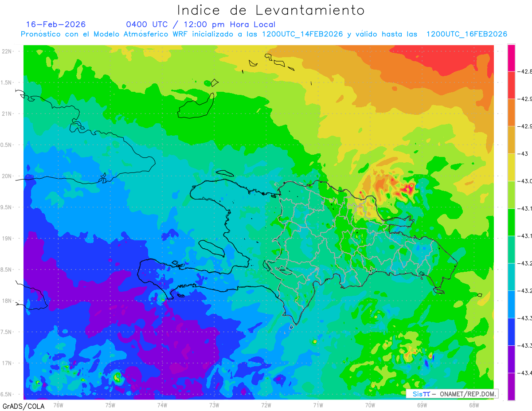Pick the violet swatch in the color bar
Screen dimensions: 532x411
511,359
